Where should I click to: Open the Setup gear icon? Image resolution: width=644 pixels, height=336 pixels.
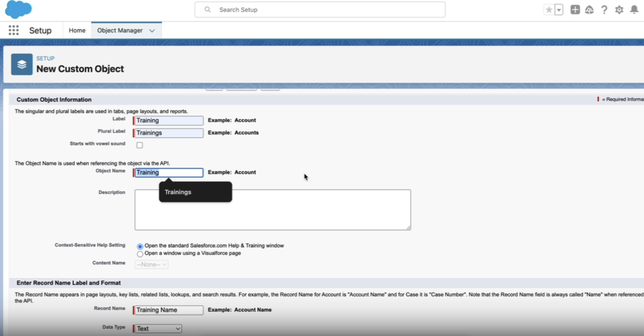click(619, 10)
